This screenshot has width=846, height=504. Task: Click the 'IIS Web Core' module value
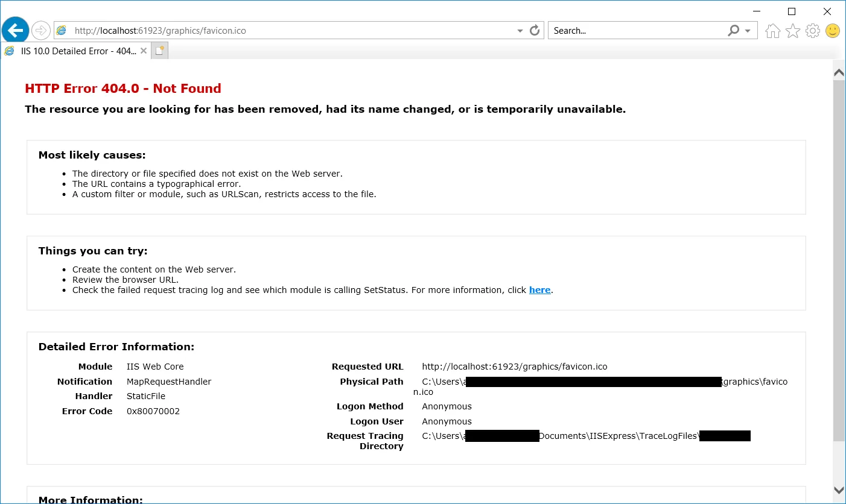[x=155, y=367]
